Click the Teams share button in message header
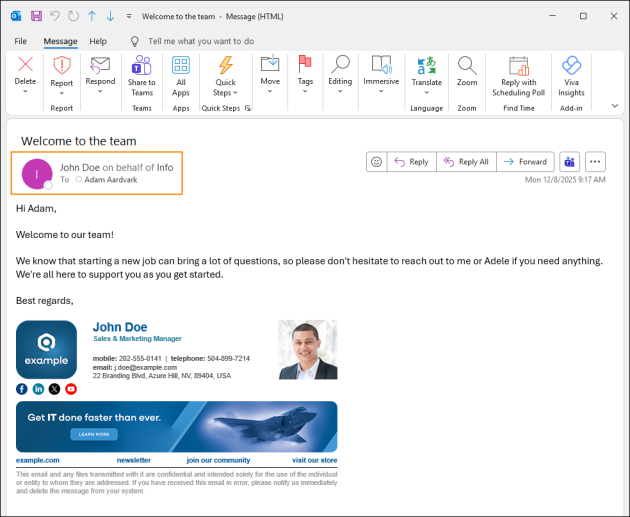Screen dimensions: 630x517 (x=569, y=162)
